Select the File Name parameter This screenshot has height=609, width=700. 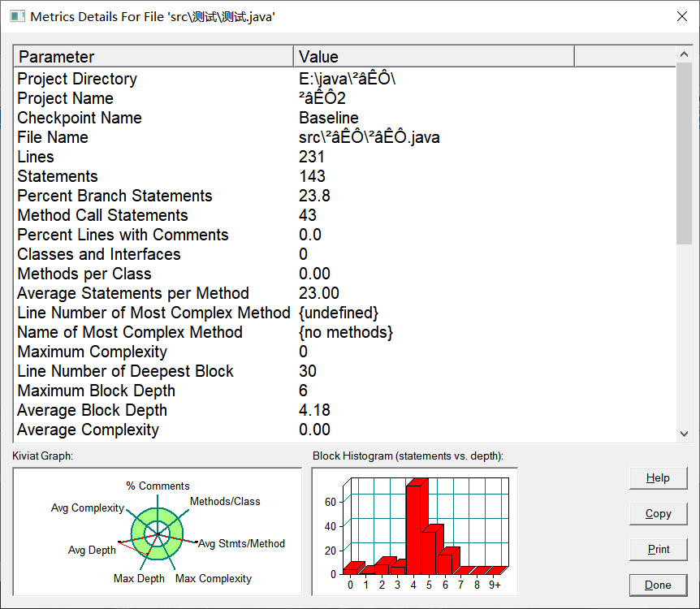tap(53, 137)
